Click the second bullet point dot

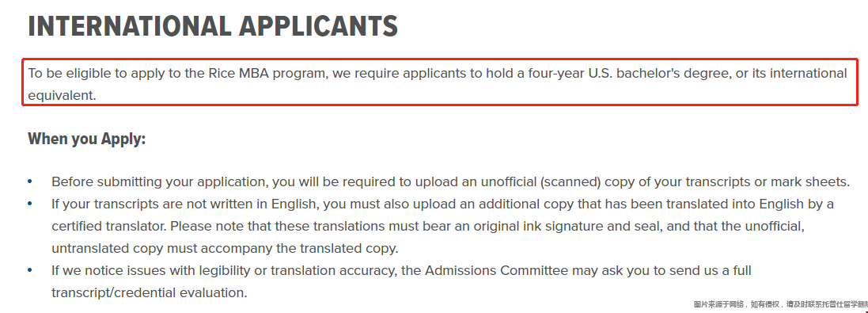tap(30, 204)
